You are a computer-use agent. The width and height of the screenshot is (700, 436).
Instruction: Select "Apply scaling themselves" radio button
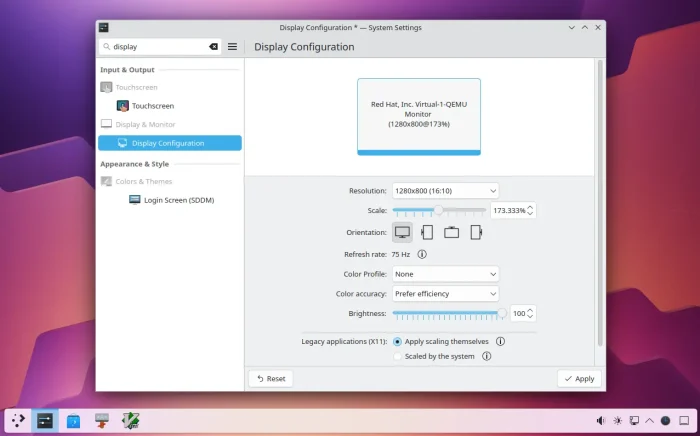(398, 341)
